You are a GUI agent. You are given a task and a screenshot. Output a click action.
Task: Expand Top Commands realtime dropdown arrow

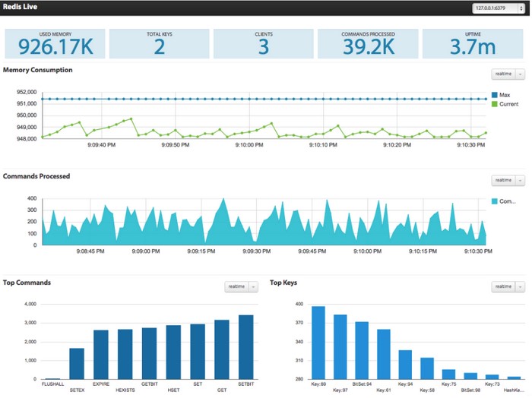pyautogui.click(x=253, y=287)
